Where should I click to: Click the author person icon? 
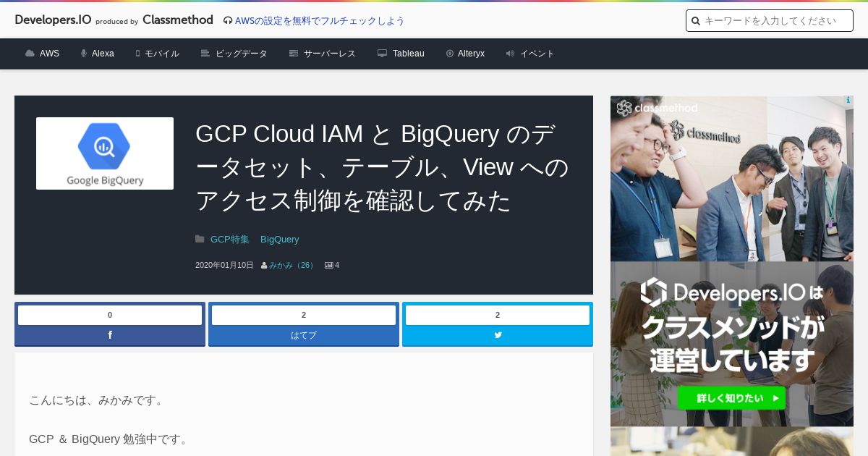[x=264, y=266]
